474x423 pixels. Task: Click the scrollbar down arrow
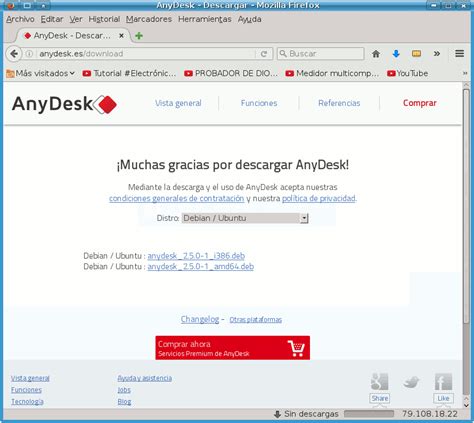click(466, 405)
